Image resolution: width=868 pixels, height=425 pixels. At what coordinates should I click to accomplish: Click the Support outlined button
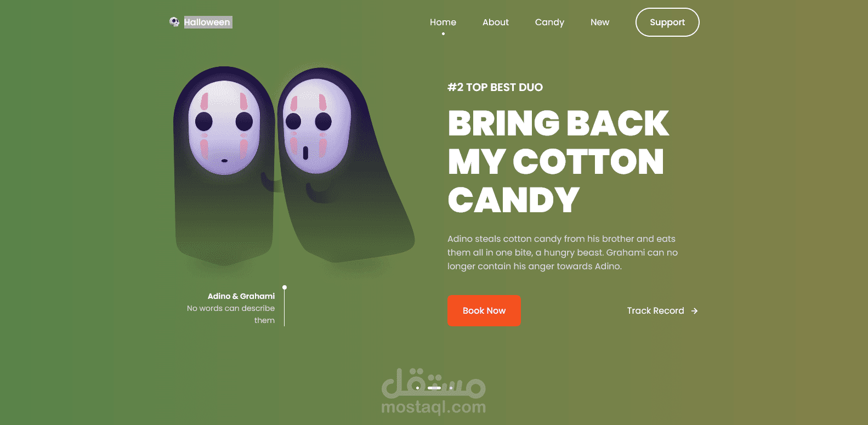click(667, 22)
